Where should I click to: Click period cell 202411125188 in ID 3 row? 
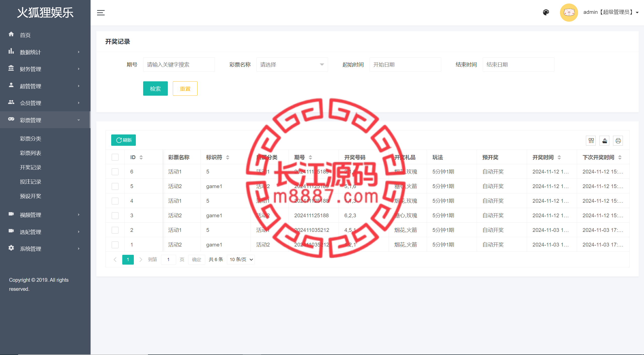click(311, 216)
